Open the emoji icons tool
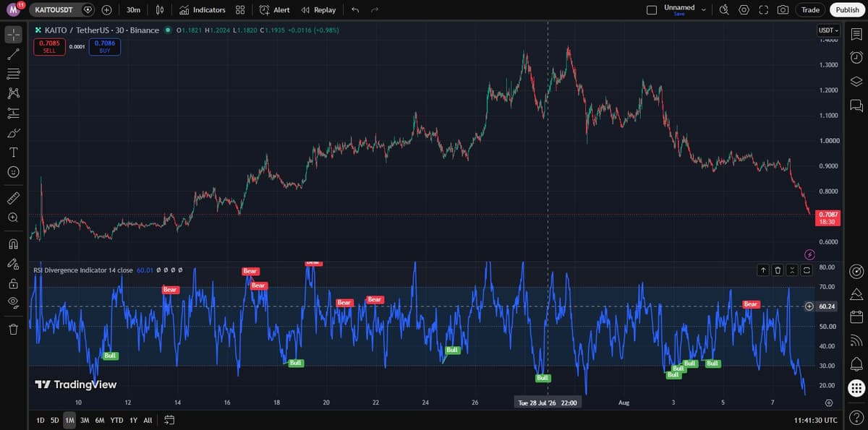The height and width of the screenshot is (430, 868). (13, 172)
